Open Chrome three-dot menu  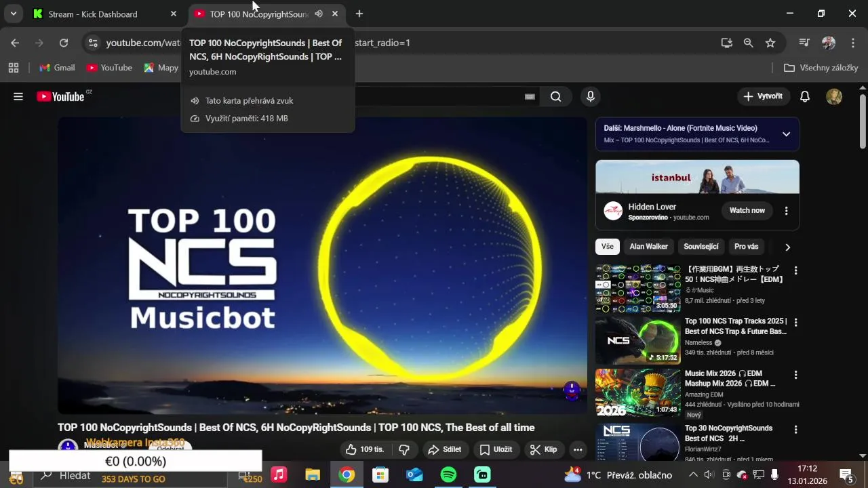click(853, 43)
